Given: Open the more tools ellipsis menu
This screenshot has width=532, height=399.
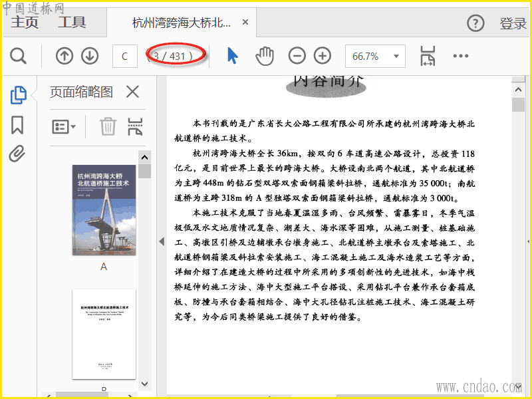Looking at the screenshot, I should click(x=461, y=56).
